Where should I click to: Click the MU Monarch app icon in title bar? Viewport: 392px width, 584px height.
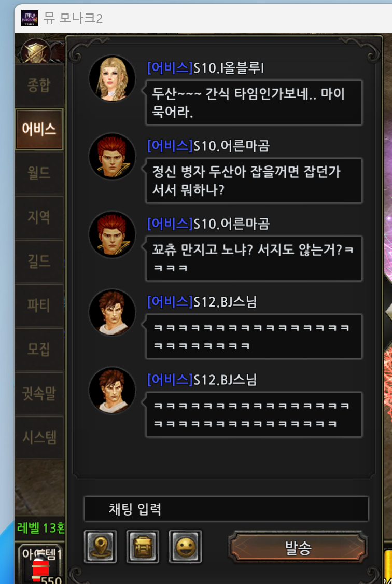(x=29, y=18)
